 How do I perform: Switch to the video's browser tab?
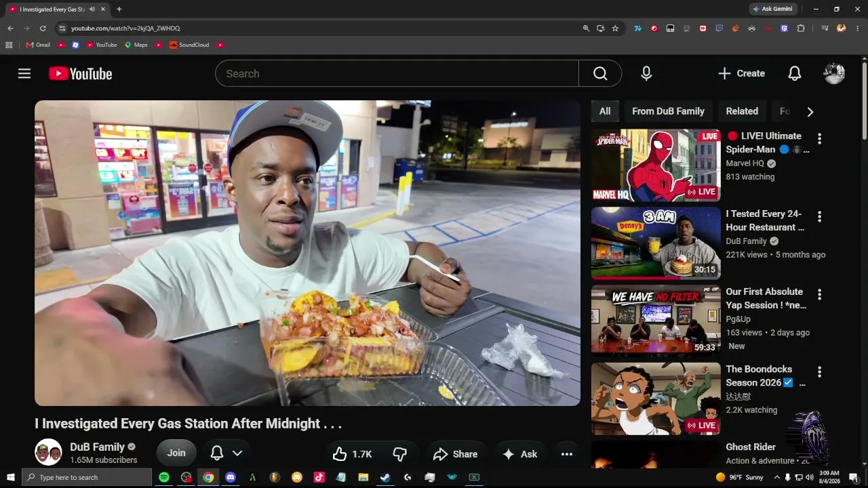[x=58, y=9]
